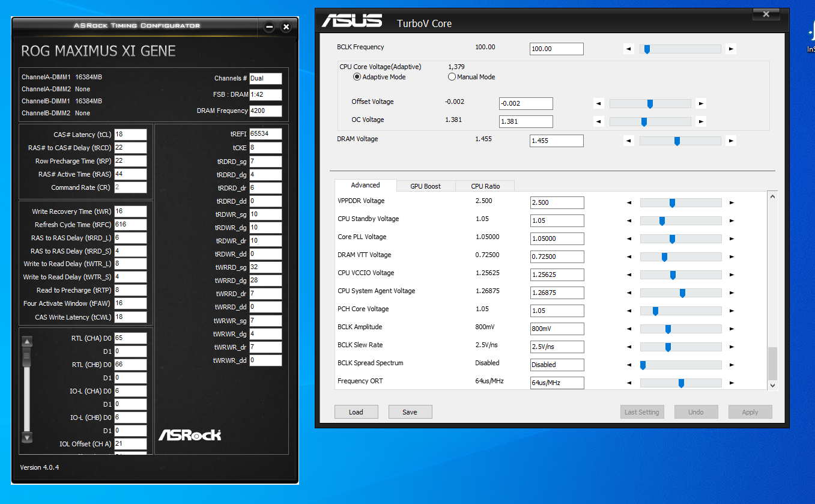The width and height of the screenshot is (815, 504).
Task: Click the ROG MAXIMUS XI GENE title
Action: coord(98,51)
